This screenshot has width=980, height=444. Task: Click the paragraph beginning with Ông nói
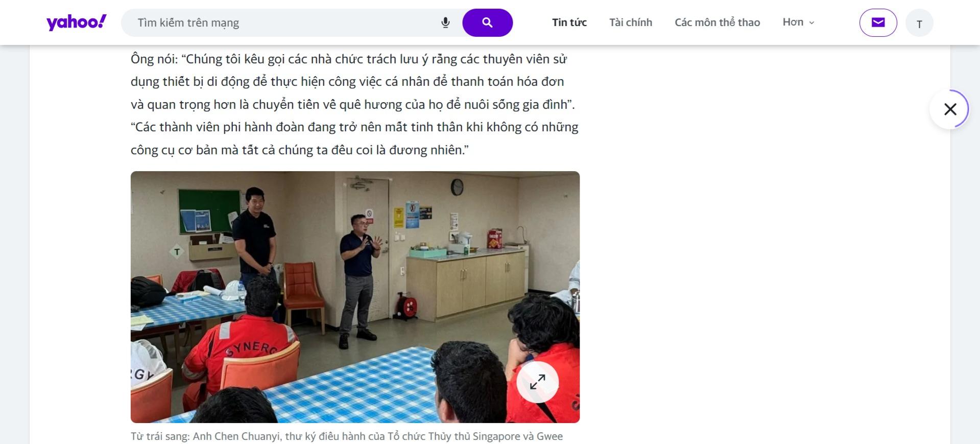353,82
